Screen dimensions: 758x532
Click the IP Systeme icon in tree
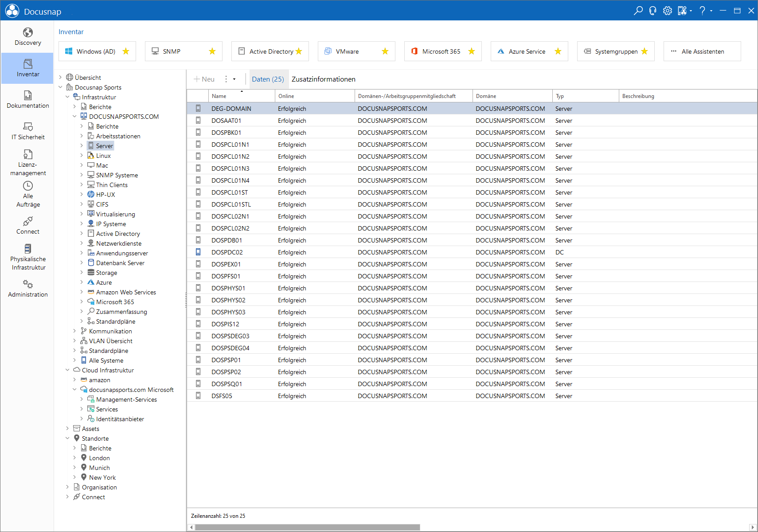(91, 224)
